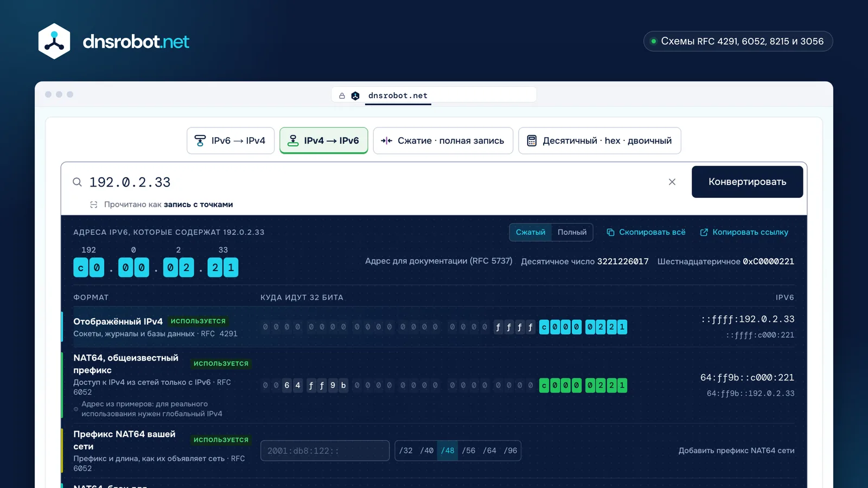Switch to Сжатие · полная запись tab
Image resolution: width=868 pixels, height=488 pixels.
click(443, 141)
